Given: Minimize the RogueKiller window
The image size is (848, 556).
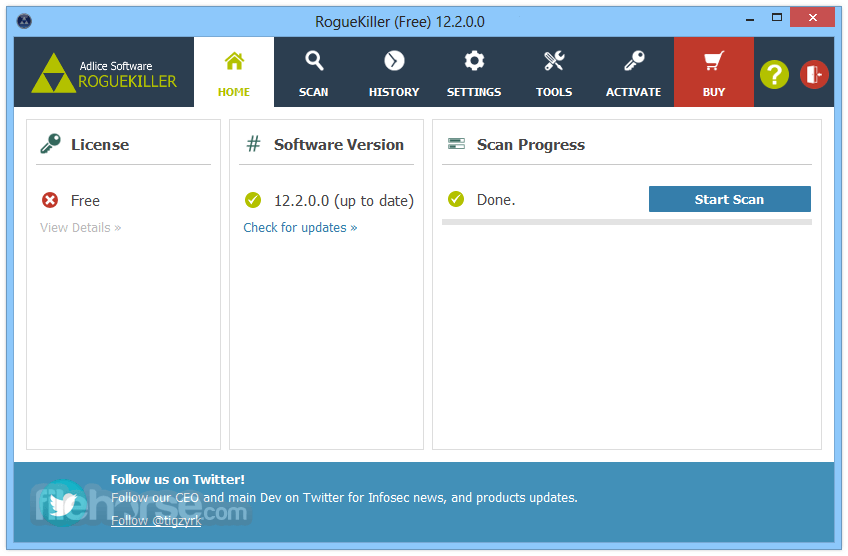Looking at the screenshot, I should [750, 18].
